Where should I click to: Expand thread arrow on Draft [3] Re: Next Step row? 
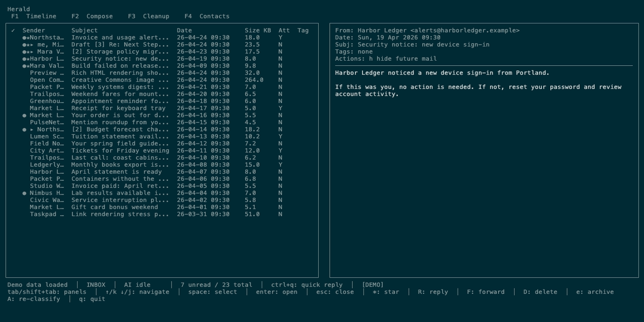click(32, 45)
